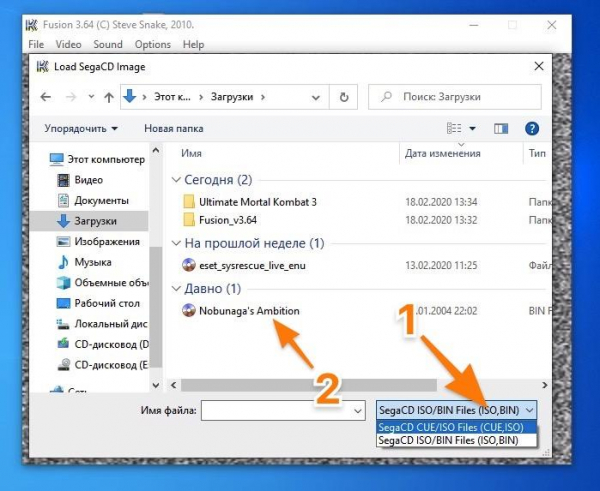
Task: Click the horizontal scrollbar thumb
Action: pyautogui.click(x=309, y=385)
